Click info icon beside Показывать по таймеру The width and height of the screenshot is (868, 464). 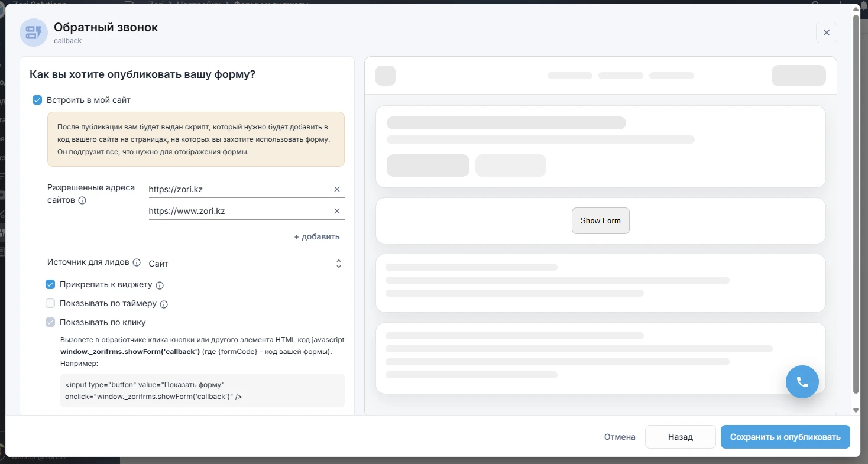tap(164, 304)
